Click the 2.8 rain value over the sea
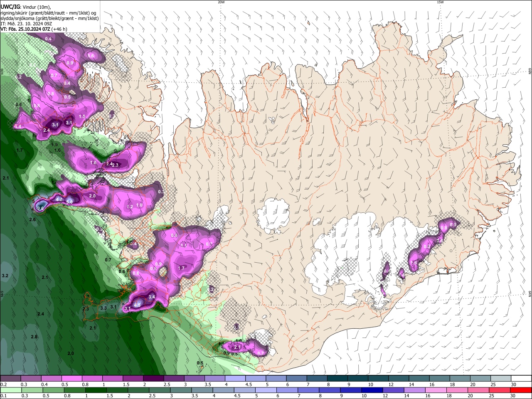The height and width of the screenshot is (399, 532). 34,337
